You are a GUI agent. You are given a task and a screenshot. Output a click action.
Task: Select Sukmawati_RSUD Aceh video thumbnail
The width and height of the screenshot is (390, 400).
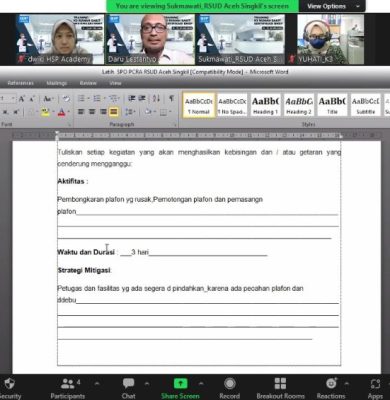(x=240, y=39)
